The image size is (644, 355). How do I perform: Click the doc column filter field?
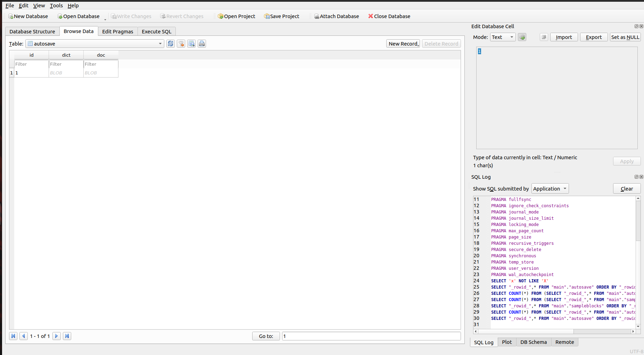point(101,64)
